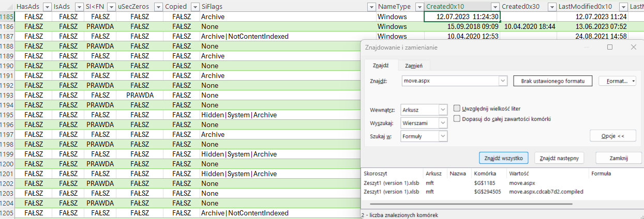Tick 'Dopasuj do całej zawartości komórki' checkbox
Viewport: 644px width, 219px height.
[x=457, y=119]
